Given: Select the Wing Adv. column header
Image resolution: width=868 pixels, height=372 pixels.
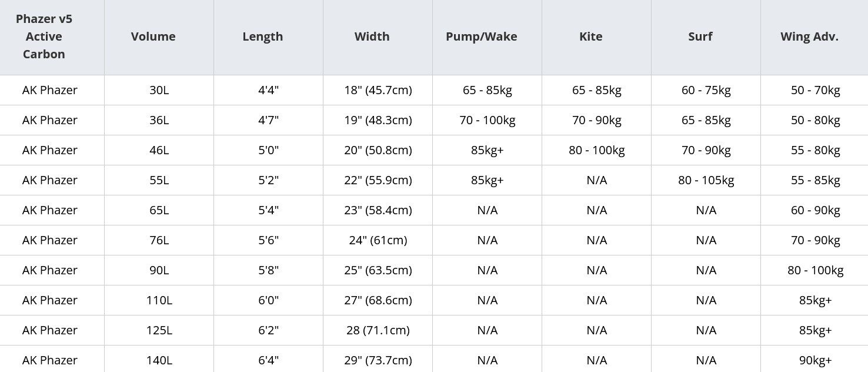Looking at the screenshot, I should point(809,36).
